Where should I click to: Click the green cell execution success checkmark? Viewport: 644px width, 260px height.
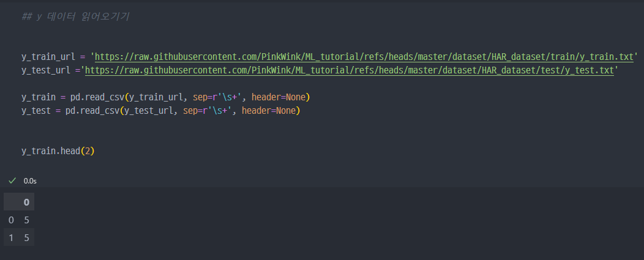[12, 180]
